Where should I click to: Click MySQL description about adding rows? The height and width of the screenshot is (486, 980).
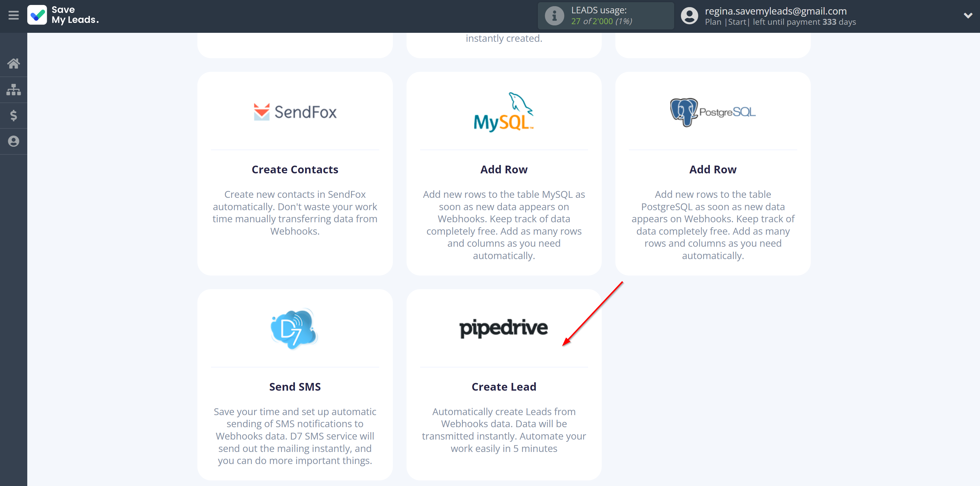[504, 225]
